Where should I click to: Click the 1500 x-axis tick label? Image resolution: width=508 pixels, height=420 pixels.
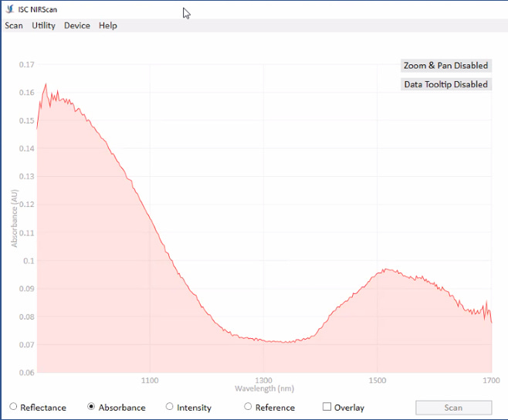click(377, 380)
